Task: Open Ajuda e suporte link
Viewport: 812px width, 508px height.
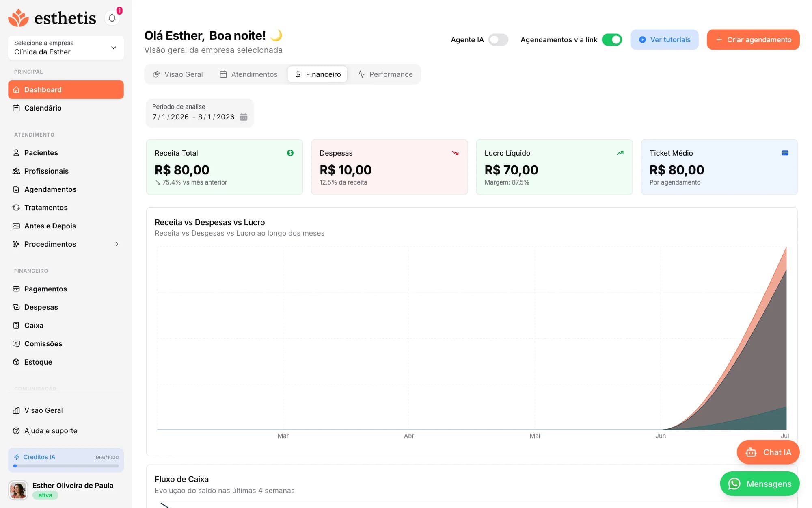Action: coord(66,431)
